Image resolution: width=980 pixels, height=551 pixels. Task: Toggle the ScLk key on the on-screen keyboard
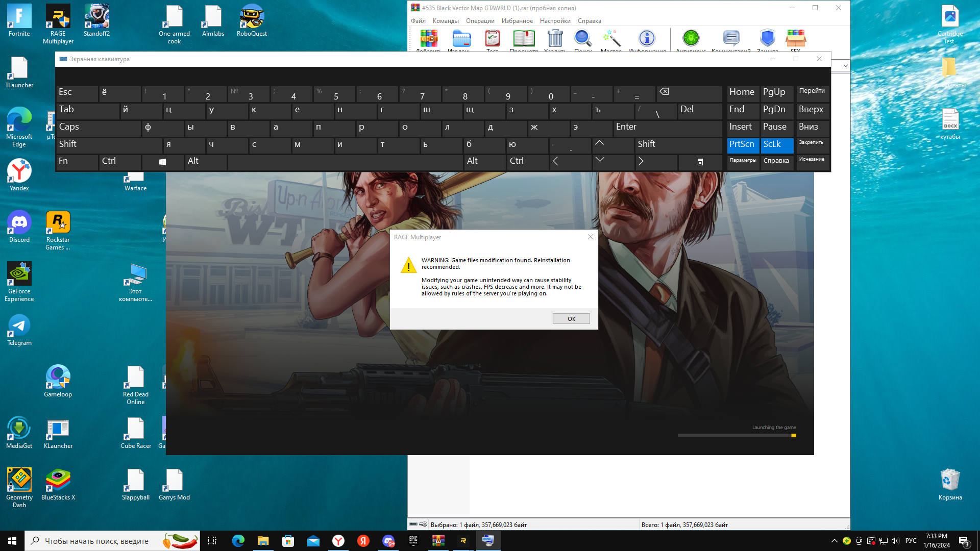777,145
